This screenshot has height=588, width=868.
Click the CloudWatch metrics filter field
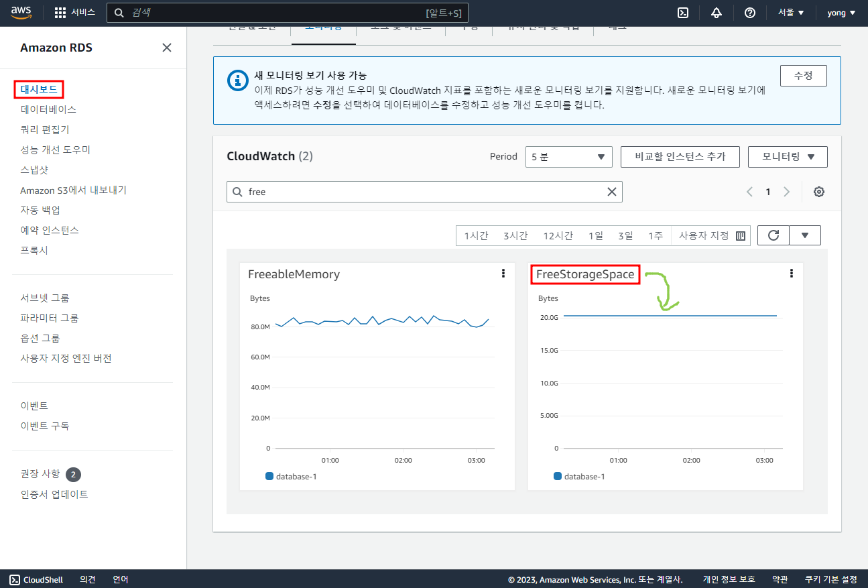(424, 192)
